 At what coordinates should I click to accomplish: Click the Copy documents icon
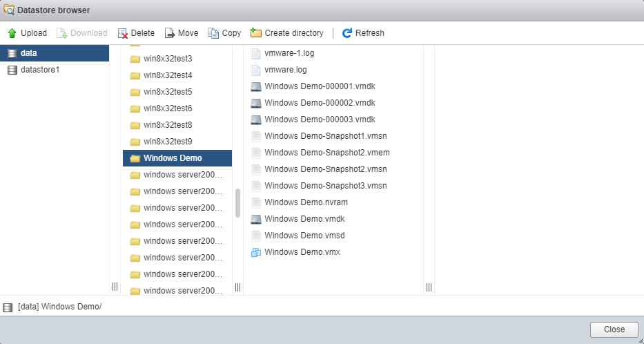coord(213,33)
